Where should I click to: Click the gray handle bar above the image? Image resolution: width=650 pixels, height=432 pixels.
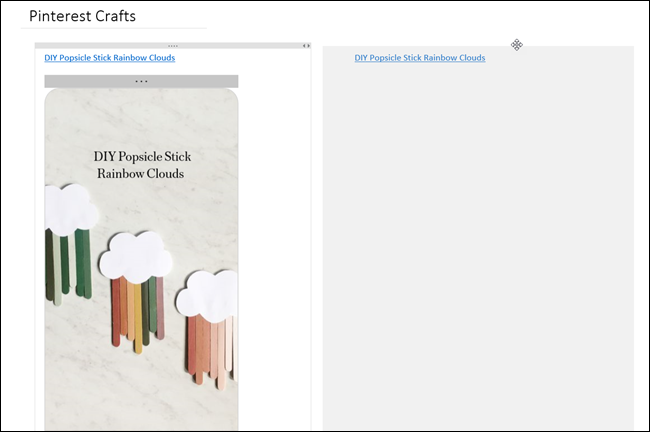(141, 81)
